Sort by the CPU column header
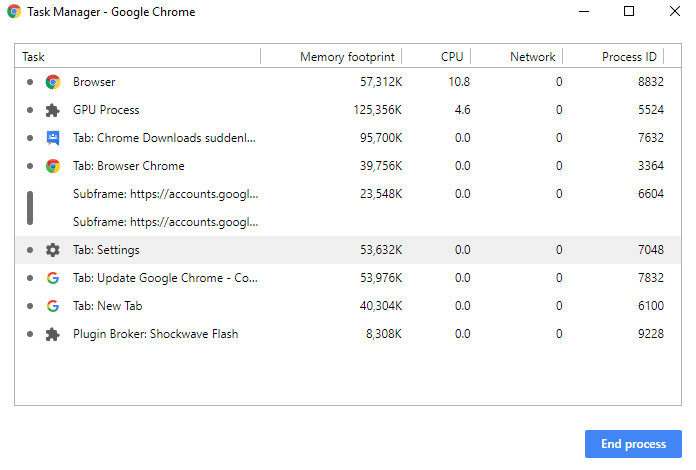The width and height of the screenshot is (696, 470). point(452,57)
